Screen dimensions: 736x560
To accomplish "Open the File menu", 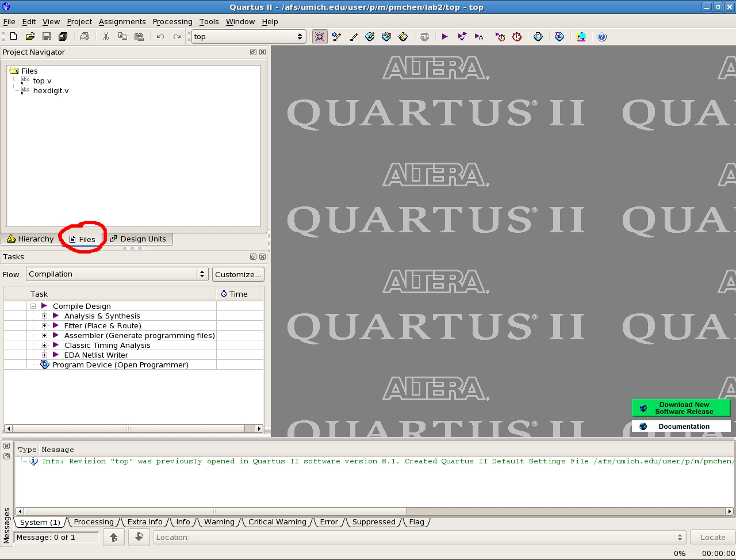I will [9, 21].
